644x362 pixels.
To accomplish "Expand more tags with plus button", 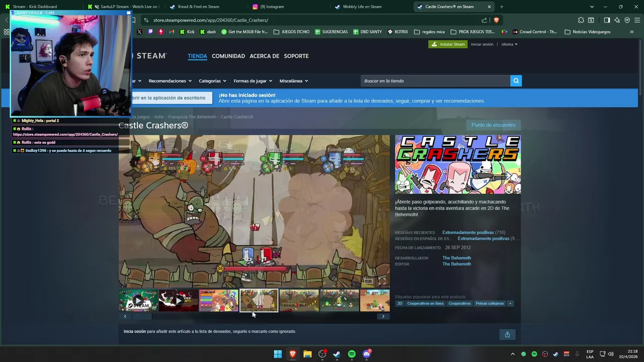I will point(510,304).
